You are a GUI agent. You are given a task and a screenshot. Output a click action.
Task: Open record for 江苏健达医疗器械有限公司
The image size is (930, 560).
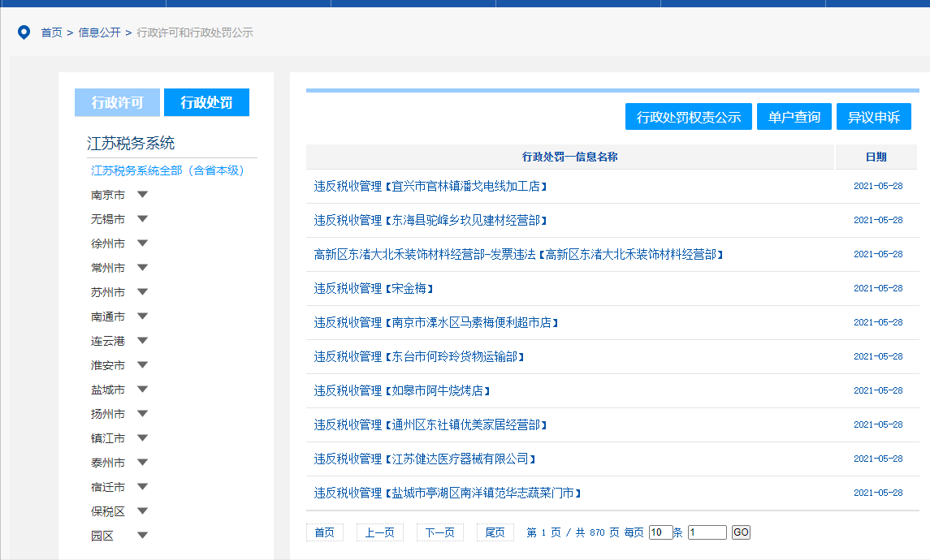point(425,459)
